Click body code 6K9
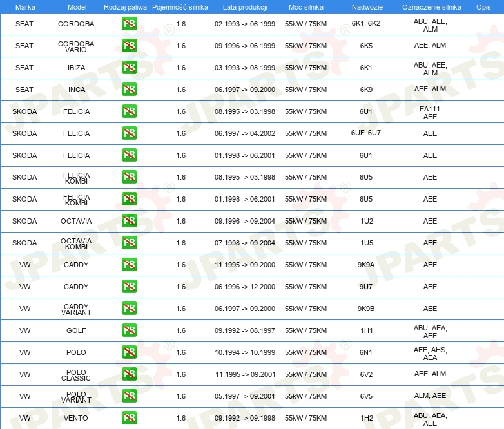This screenshot has width=504, height=429. [366, 90]
